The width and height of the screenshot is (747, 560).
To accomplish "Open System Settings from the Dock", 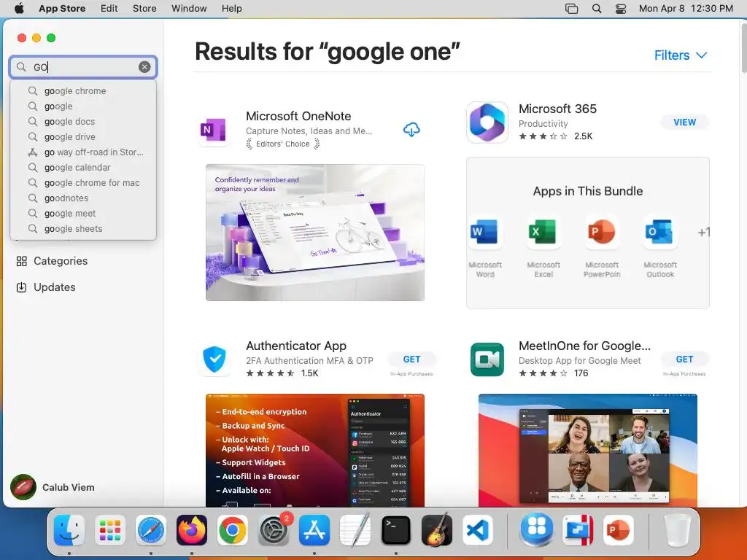I will [x=274, y=530].
